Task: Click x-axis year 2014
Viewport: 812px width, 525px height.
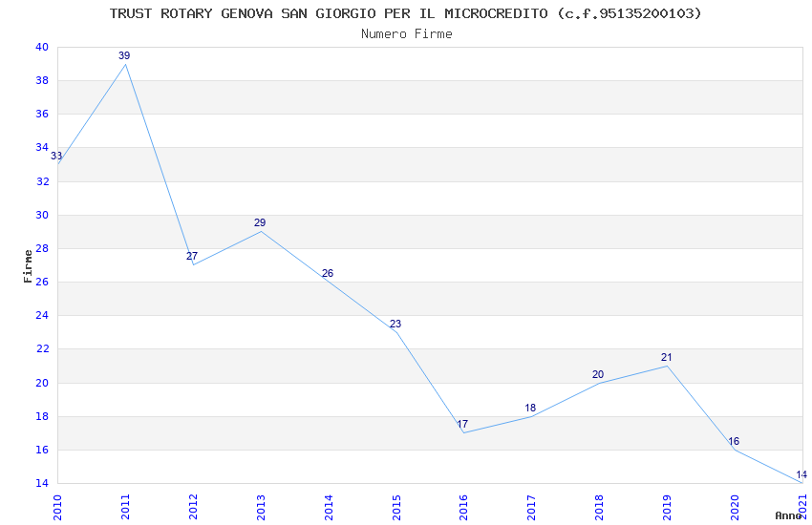Action: [329, 508]
